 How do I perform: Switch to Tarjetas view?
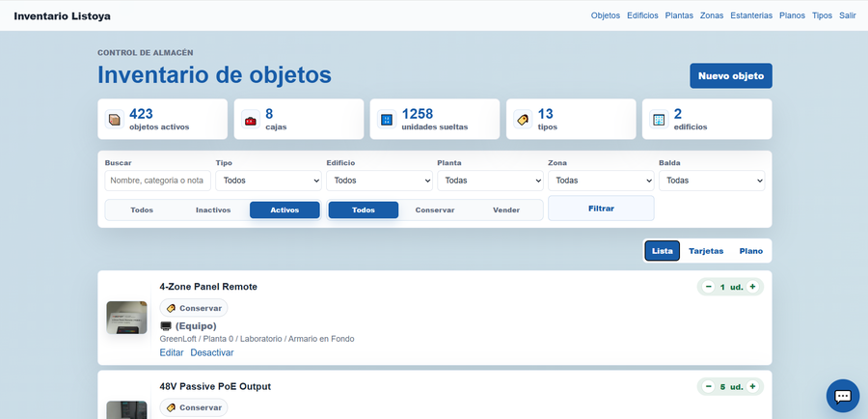pos(706,251)
